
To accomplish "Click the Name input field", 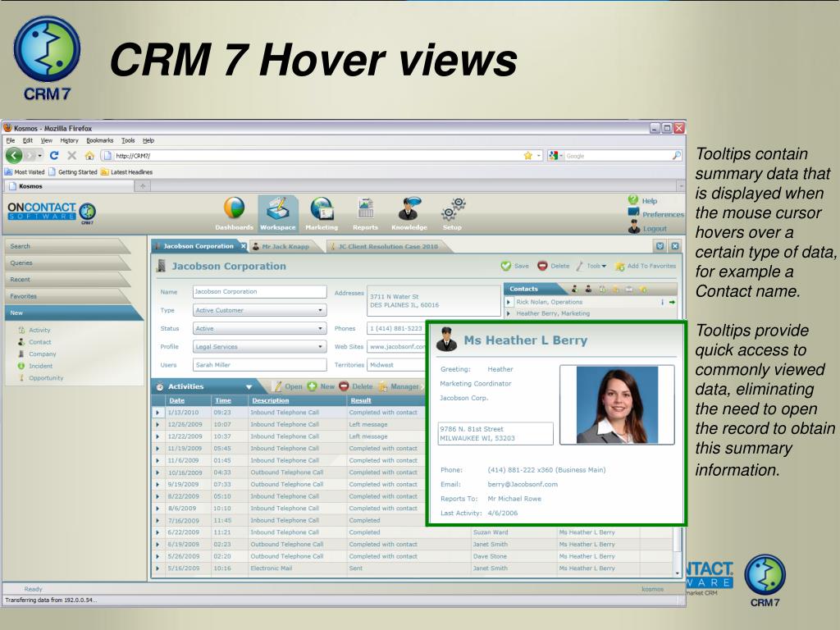I will [260, 291].
